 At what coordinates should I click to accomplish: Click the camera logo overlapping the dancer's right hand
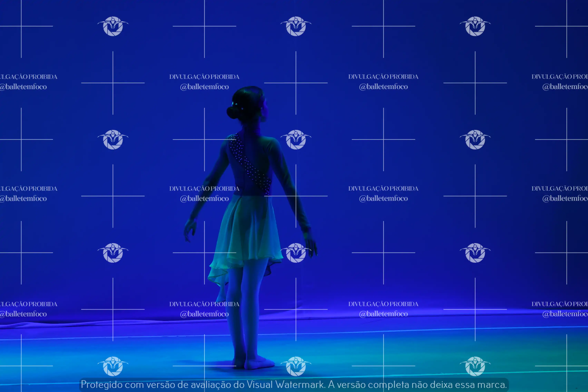(x=296, y=253)
